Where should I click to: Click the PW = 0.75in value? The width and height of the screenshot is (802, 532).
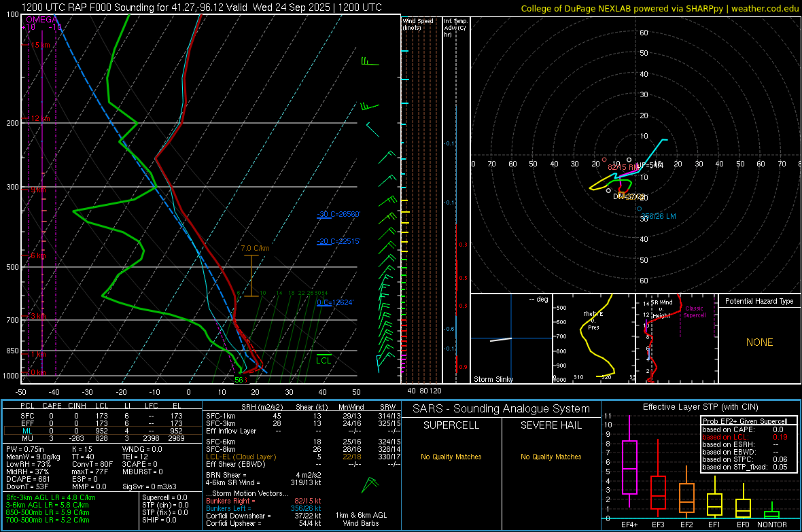point(25,449)
